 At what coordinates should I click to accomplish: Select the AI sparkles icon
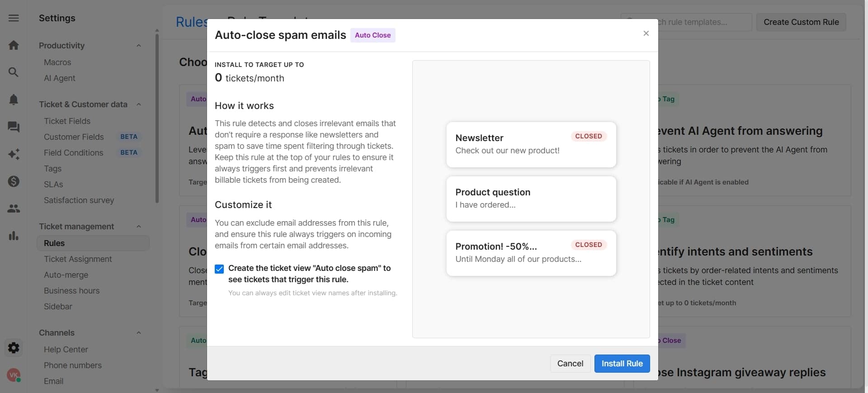click(14, 154)
